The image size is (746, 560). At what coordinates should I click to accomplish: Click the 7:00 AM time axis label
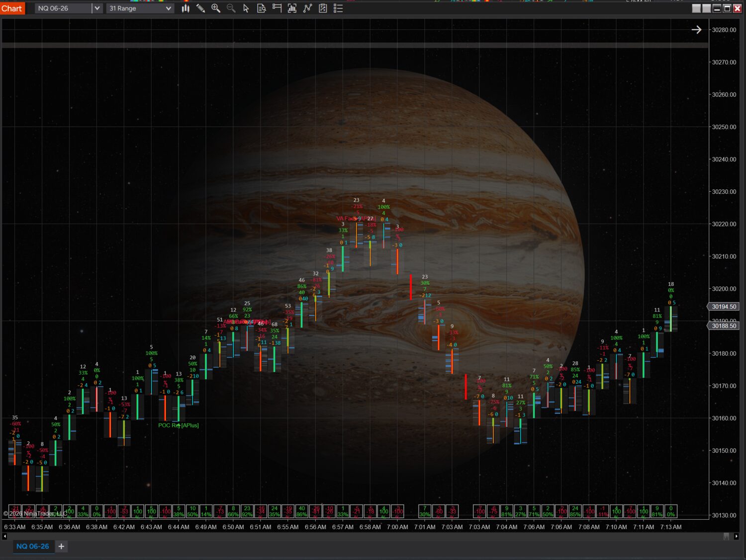397,527
